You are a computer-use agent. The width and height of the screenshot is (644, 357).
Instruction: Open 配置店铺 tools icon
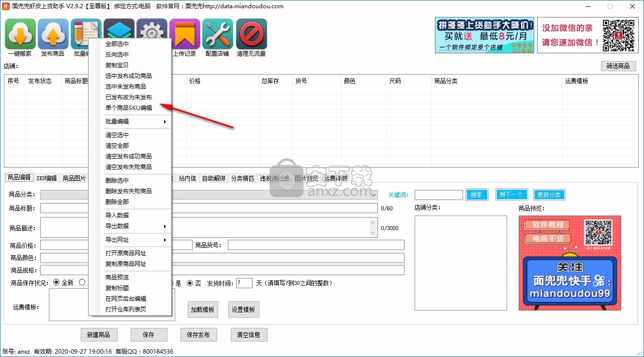pos(218,34)
